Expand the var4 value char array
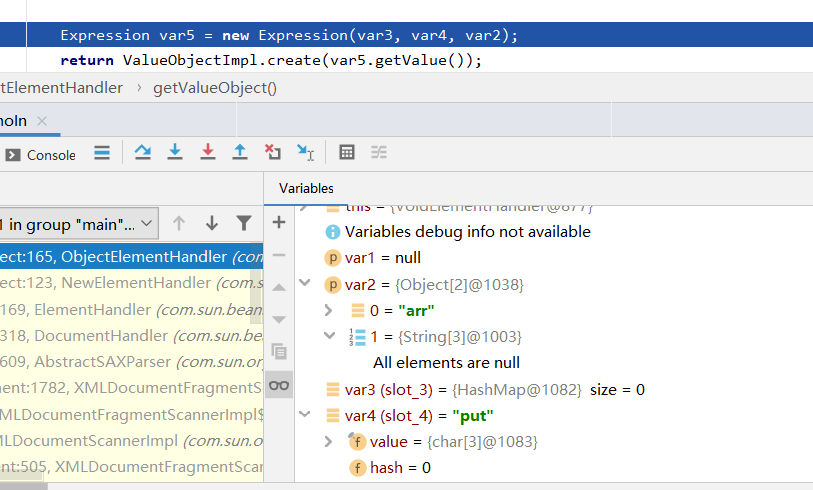 [x=329, y=441]
